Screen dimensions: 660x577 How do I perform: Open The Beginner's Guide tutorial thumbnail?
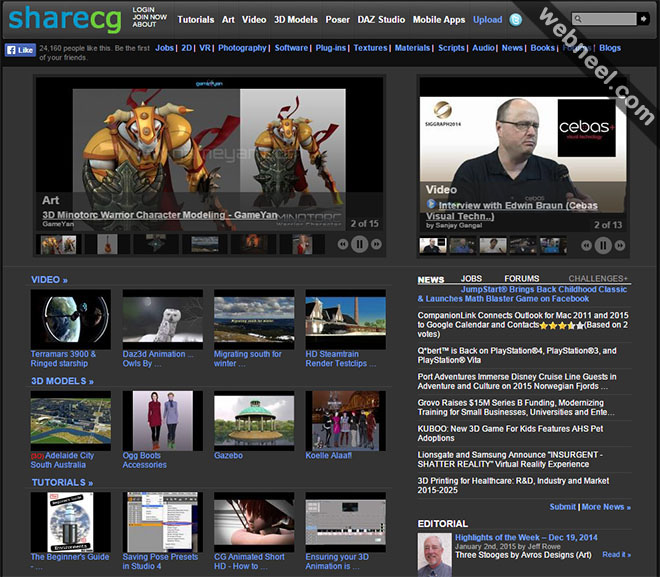pyautogui.click(x=71, y=522)
